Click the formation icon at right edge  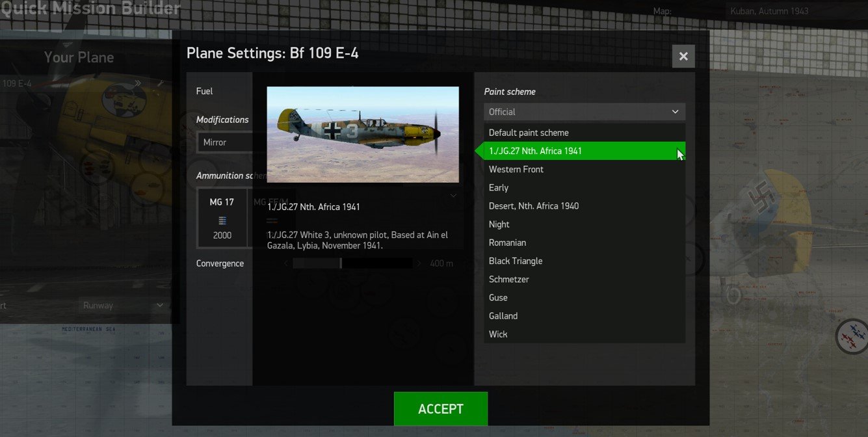coord(851,336)
